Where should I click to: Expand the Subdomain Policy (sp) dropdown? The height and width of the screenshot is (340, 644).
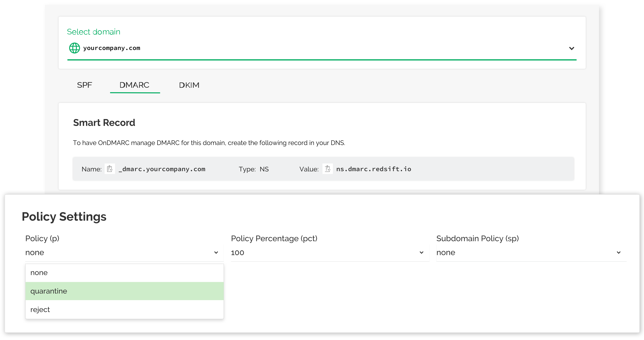pyautogui.click(x=619, y=253)
